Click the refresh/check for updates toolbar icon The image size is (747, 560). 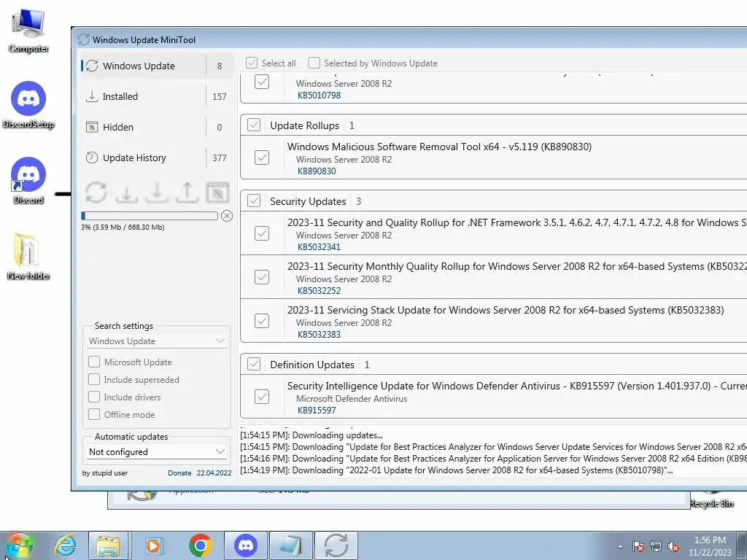[96, 192]
